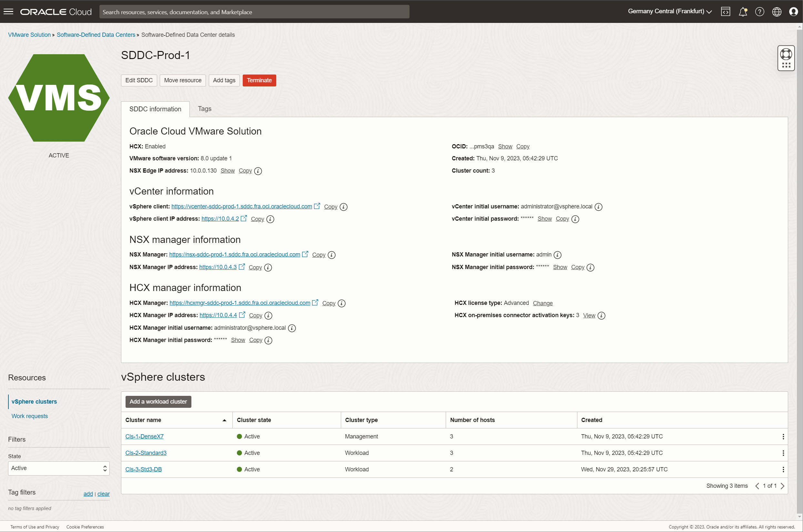Click the Terminate button

coord(259,80)
